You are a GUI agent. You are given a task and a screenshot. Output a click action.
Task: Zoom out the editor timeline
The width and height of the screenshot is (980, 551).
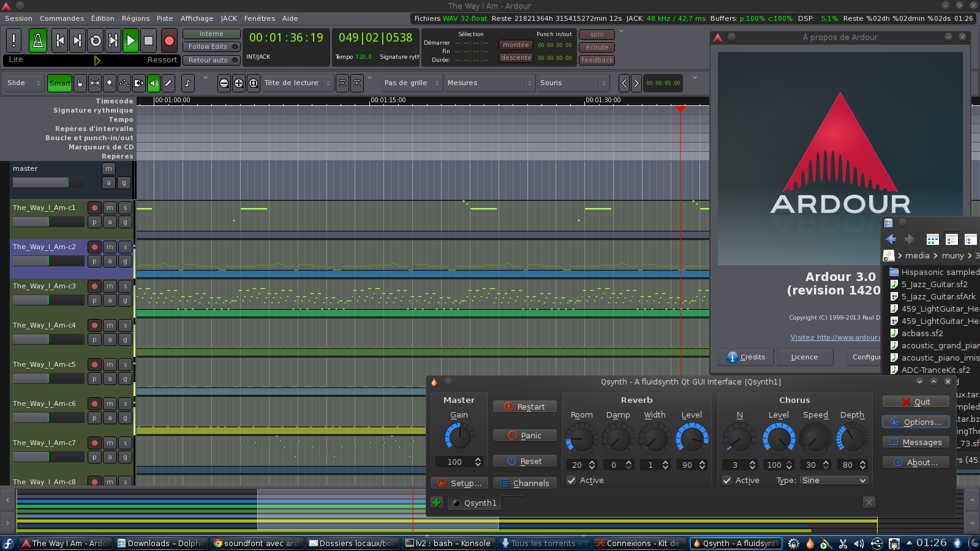(224, 83)
